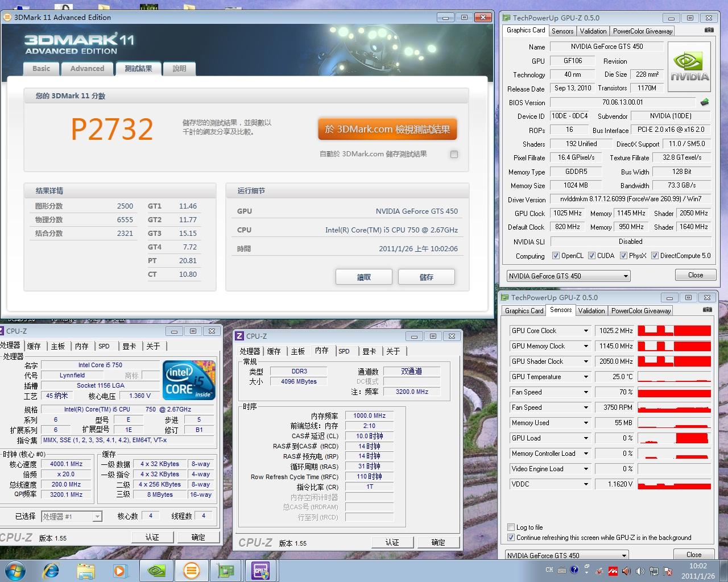Open Windows Explorer folder icon in taskbar

[x=86, y=571]
